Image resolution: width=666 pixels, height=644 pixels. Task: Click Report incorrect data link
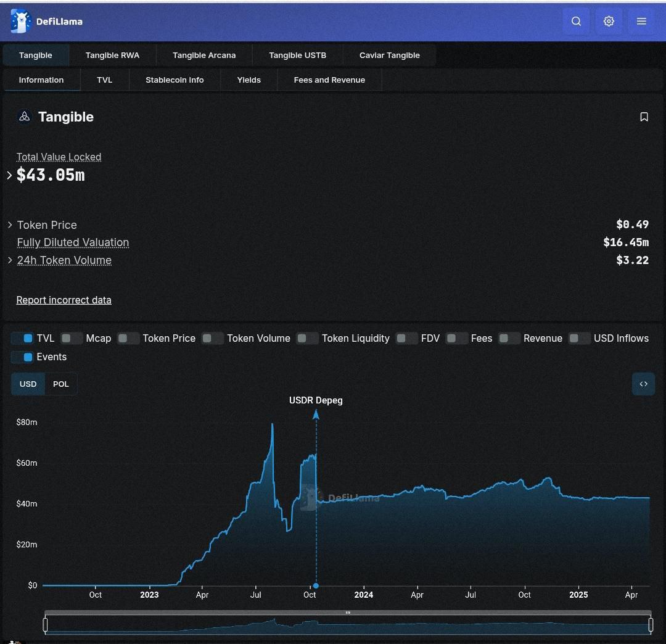click(x=64, y=300)
